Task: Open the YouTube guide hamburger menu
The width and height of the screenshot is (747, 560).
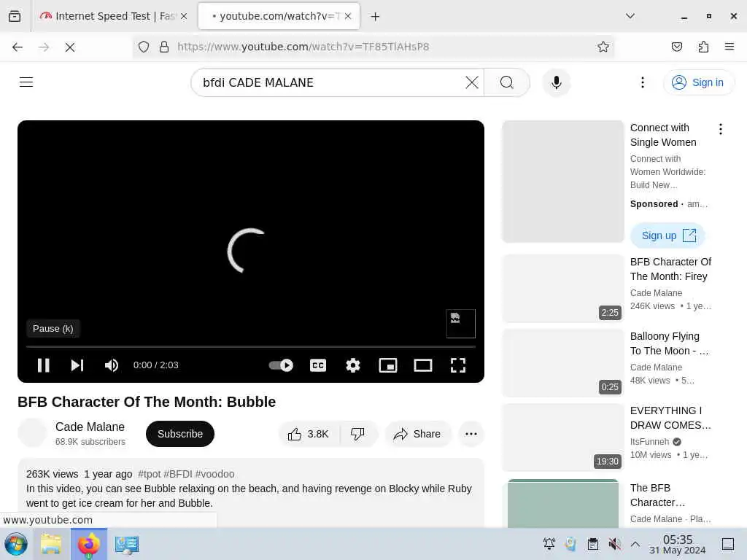Action: (x=26, y=82)
